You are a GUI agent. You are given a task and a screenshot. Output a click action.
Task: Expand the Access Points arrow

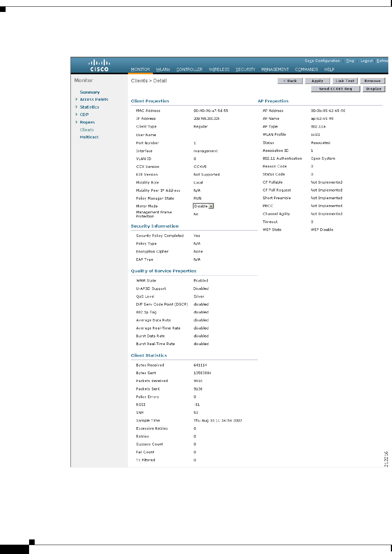click(x=76, y=99)
